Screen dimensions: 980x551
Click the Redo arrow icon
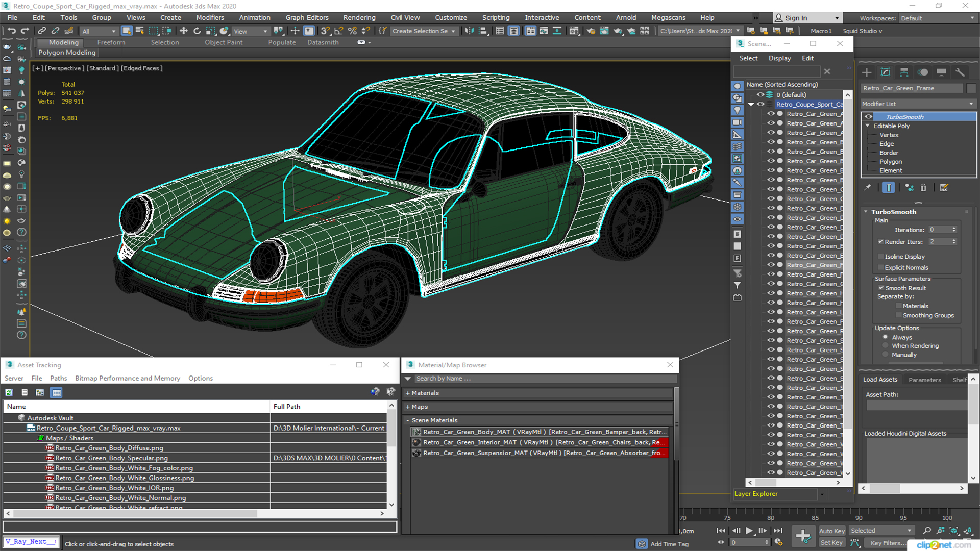pos(24,31)
